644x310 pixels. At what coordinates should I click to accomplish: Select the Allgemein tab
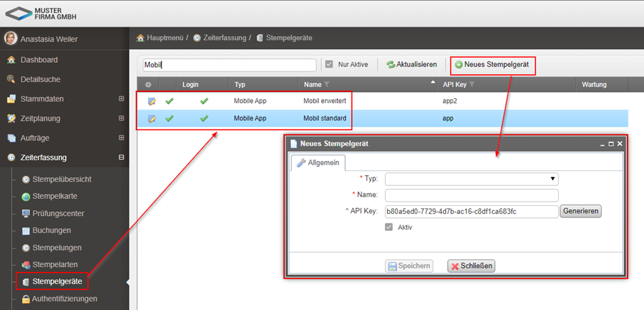(318, 163)
